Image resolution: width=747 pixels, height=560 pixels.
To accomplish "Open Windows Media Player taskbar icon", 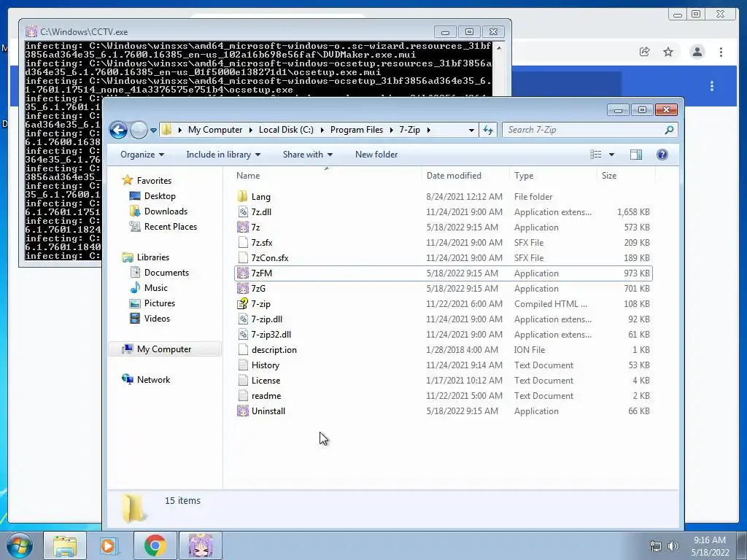I will pos(109,545).
